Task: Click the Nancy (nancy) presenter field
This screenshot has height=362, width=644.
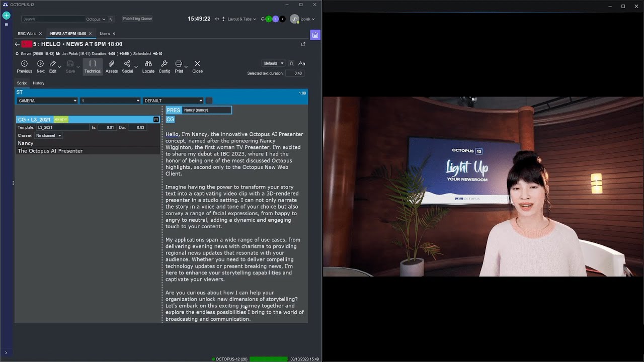Action: point(207,110)
